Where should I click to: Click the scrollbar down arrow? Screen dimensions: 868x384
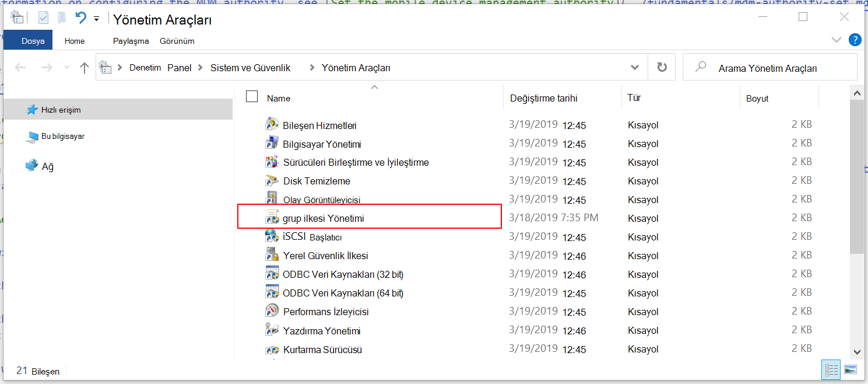[x=856, y=351]
